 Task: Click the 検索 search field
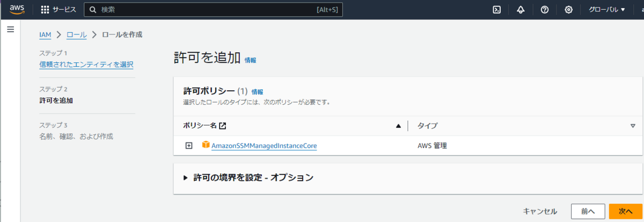214,10
